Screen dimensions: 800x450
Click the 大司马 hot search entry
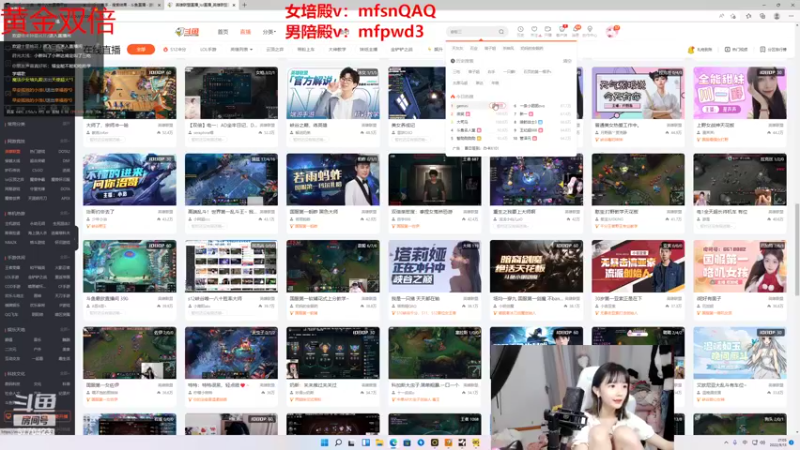tap(462, 122)
